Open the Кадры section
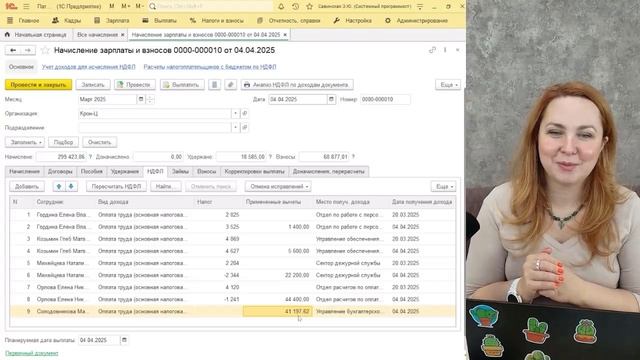Screen dimensions: 640x360 coord(67,20)
